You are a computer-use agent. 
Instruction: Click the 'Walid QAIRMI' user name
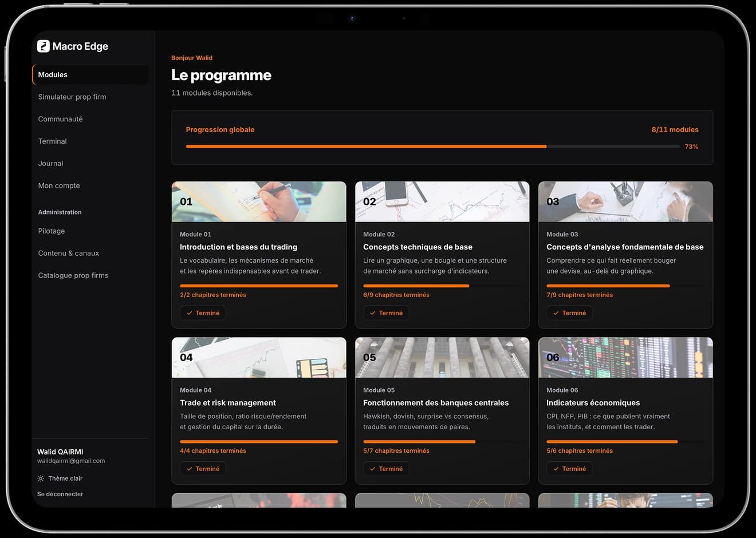point(60,452)
